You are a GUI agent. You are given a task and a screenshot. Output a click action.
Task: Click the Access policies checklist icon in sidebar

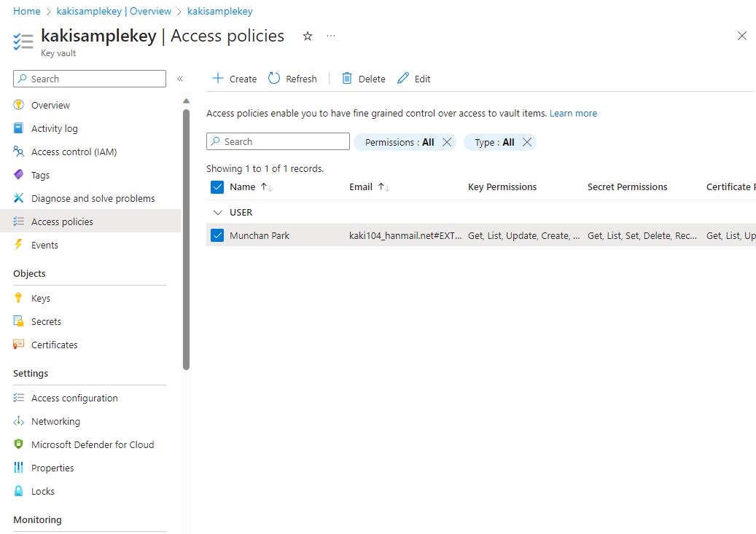click(x=18, y=221)
